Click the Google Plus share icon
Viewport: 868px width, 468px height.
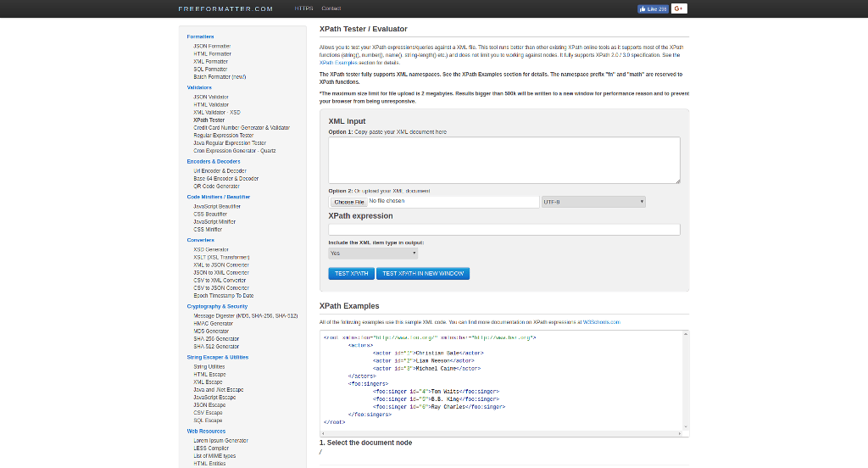(x=679, y=8)
